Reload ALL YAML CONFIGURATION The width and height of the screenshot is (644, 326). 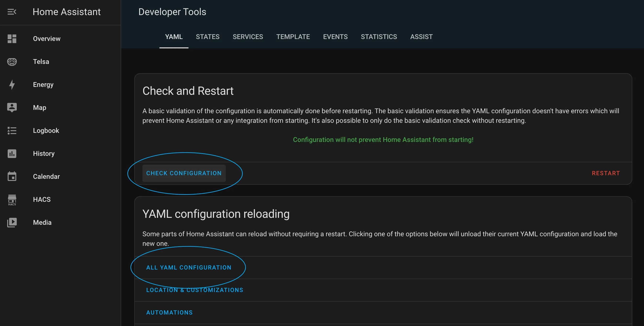point(189,267)
